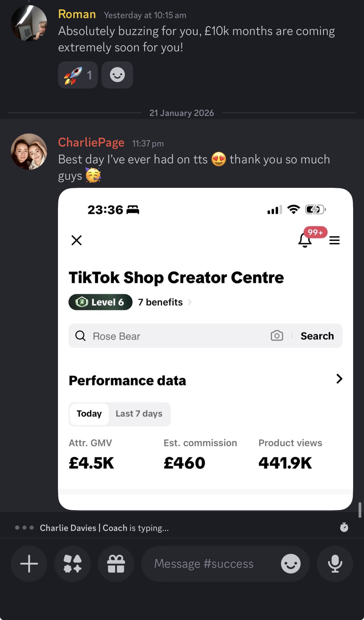This screenshot has height=620, width=364.
Task: Expand the 7 benefits chevron
Action: (190, 302)
